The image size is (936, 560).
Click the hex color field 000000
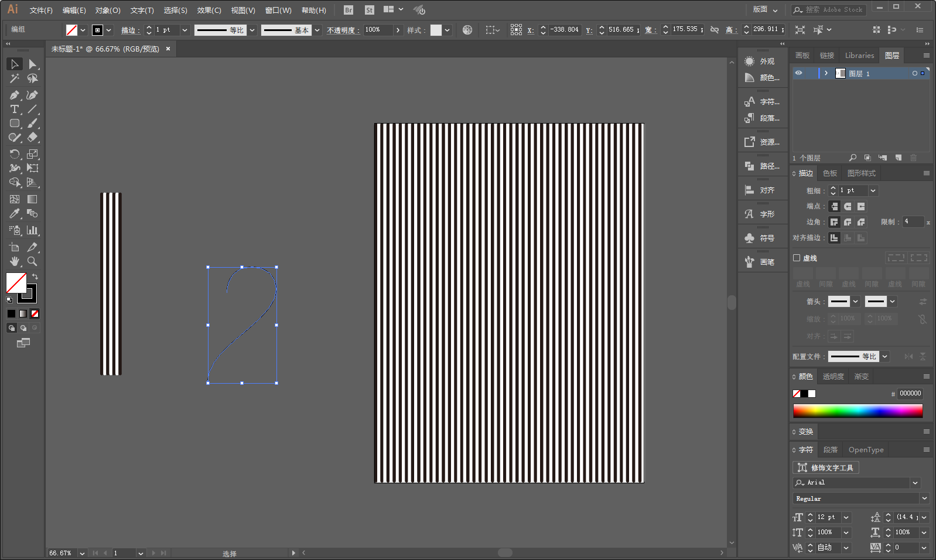tap(910, 394)
